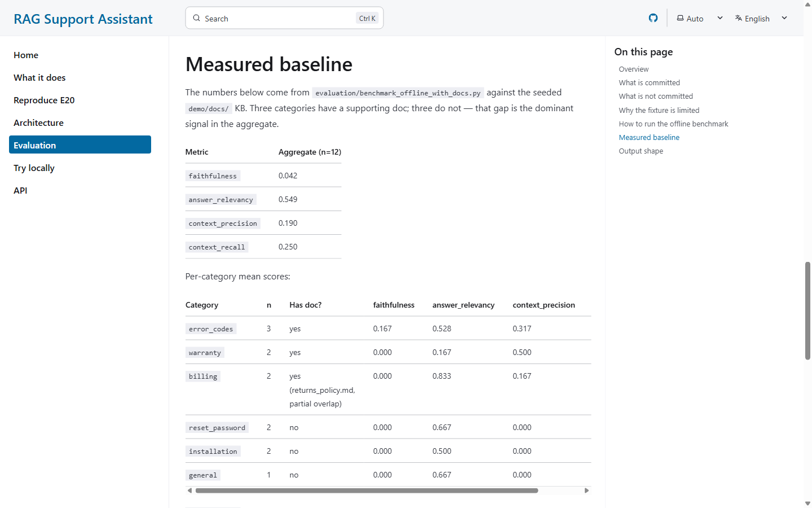
Task: Click the 0.250 aggregate value
Action: pyautogui.click(x=288, y=247)
